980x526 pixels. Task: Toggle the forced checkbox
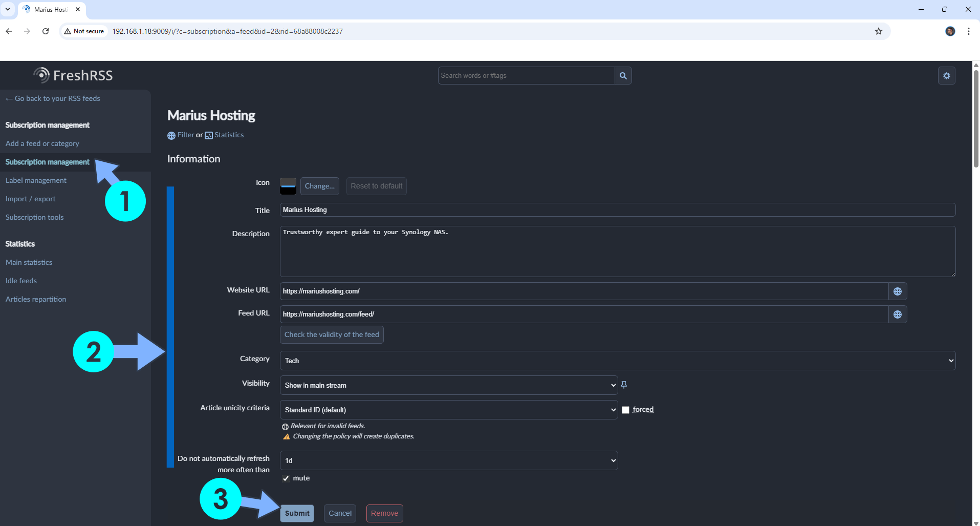click(x=625, y=410)
